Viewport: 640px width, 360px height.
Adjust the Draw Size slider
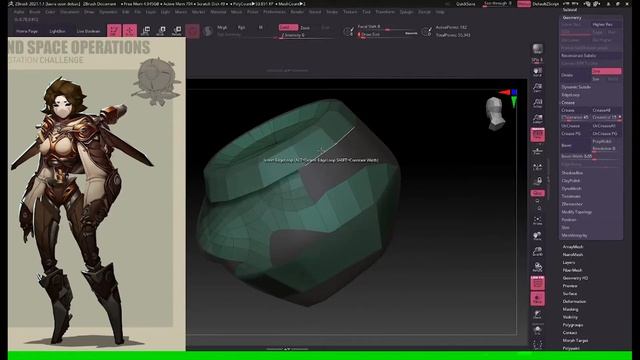pos(387,35)
